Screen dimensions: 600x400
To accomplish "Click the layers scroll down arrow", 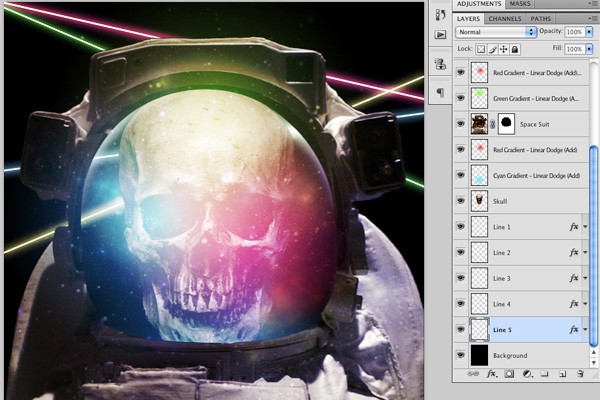I will pyautogui.click(x=593, y=362).
